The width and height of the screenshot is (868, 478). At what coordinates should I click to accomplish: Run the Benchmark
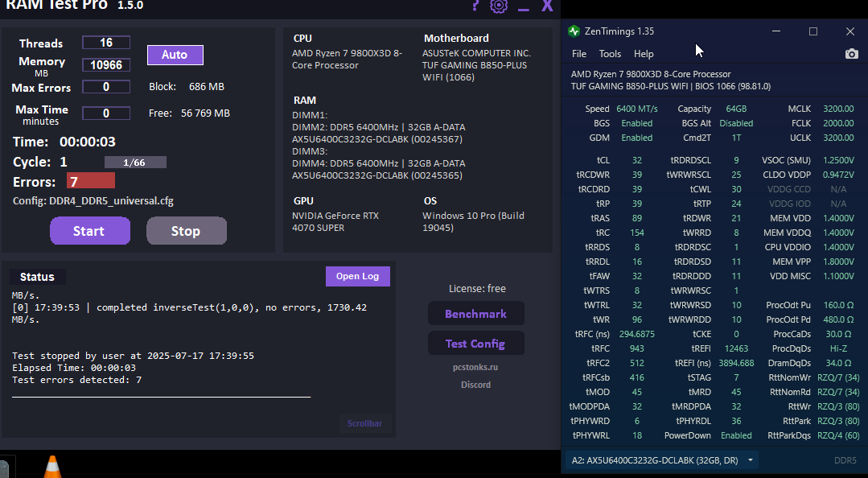476,314
